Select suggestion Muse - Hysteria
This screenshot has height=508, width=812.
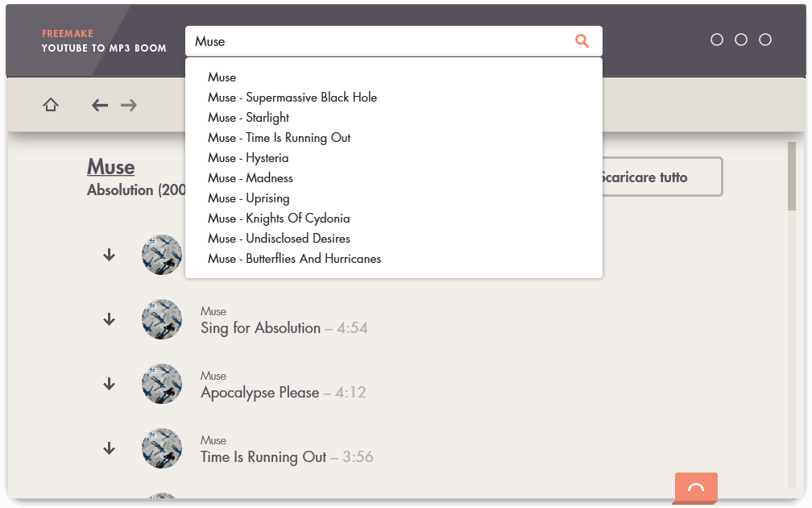[248, 158]
